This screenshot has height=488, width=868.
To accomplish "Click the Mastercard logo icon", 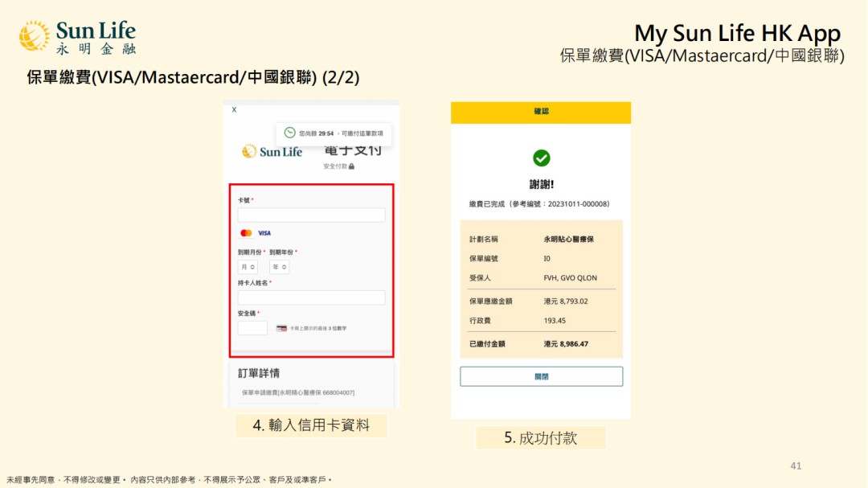I will [246, 233].
